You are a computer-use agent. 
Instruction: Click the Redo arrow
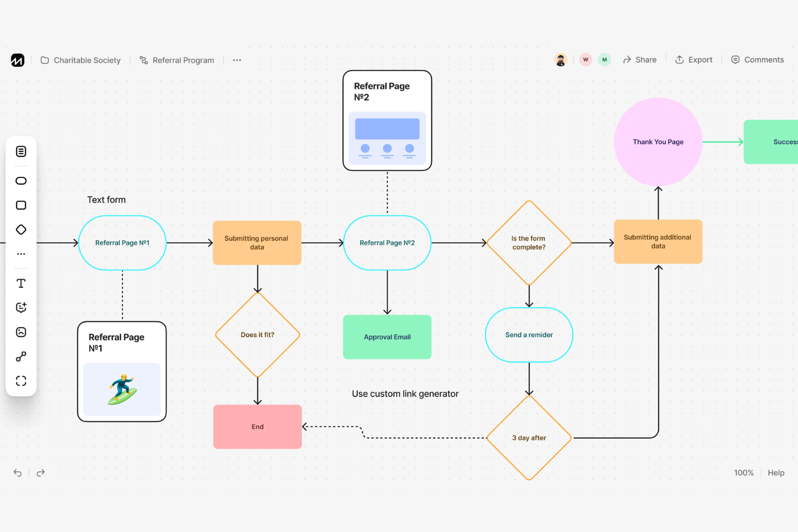pos(40,473)
